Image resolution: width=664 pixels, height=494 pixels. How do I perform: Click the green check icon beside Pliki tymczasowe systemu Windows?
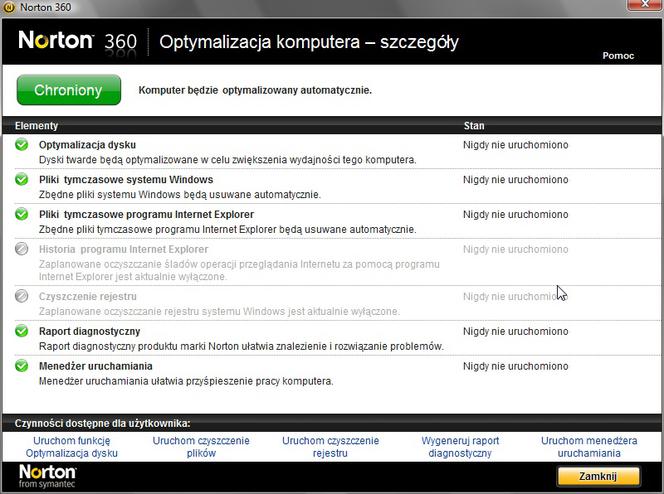[x=22, y=179]
